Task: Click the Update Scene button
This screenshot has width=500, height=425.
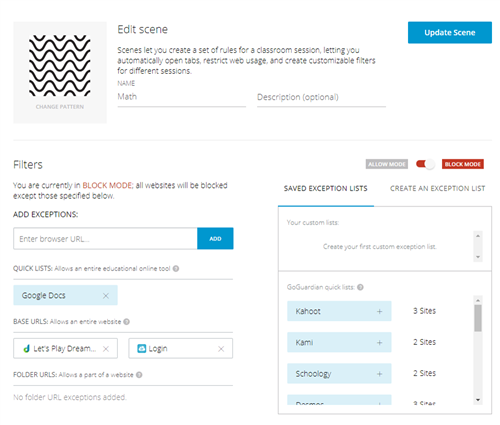Action: click(x=450, y=33)
